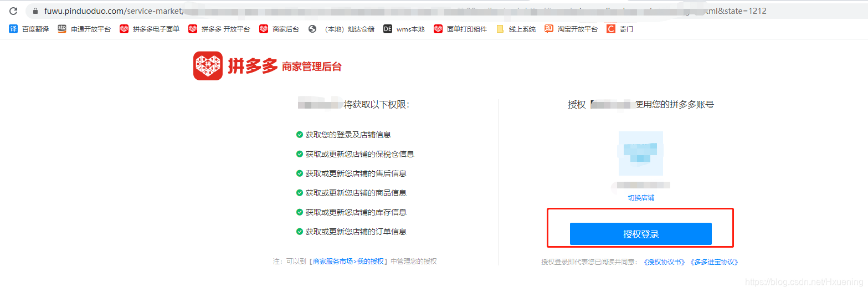The image size is (868, 292).
Task: Click the 使用您的拼多多账号 heading
Action: click(675, 104)
